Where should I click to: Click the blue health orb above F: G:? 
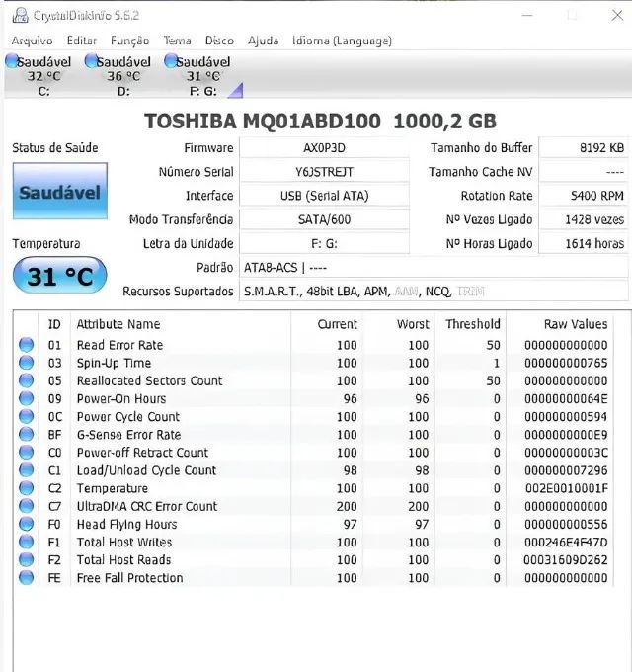[x=171, y=61]
